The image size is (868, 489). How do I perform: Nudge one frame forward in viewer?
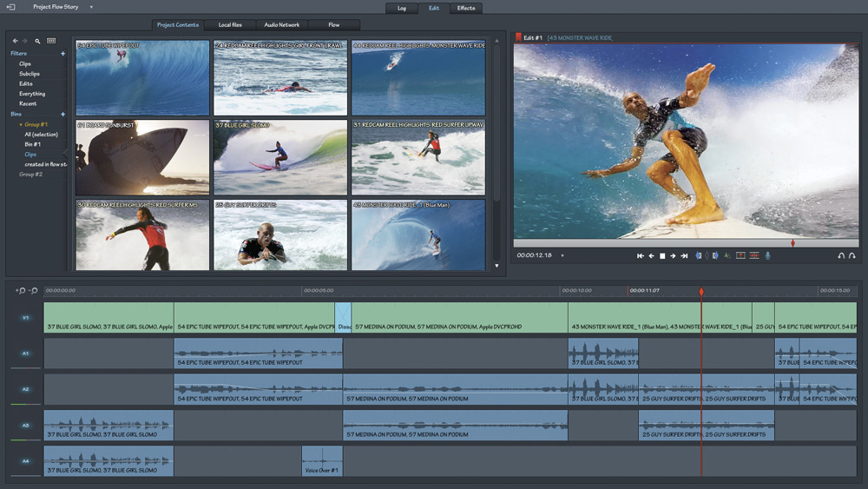[x=673, y=256]
